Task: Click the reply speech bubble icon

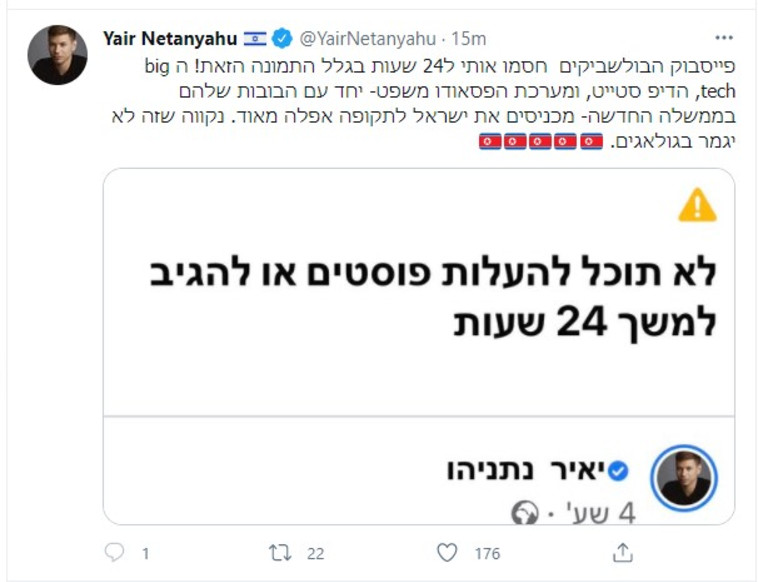Action: [x=114, y=552]
